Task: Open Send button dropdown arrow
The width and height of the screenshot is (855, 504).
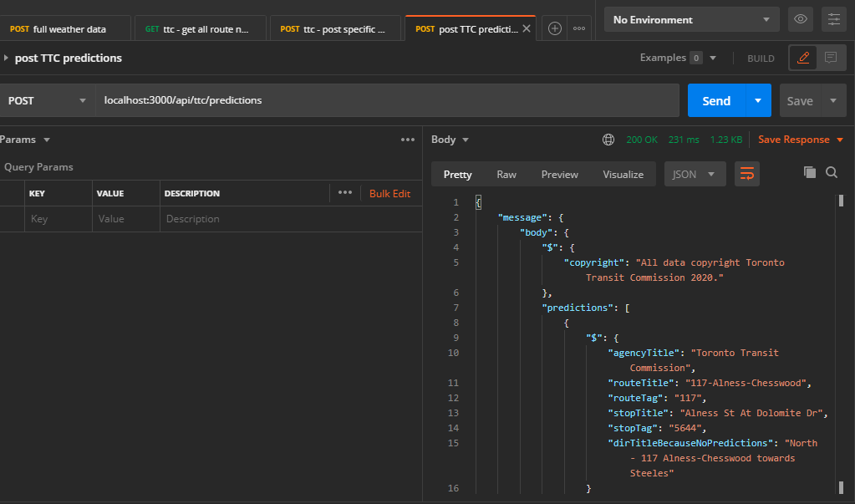Action: 758,100
